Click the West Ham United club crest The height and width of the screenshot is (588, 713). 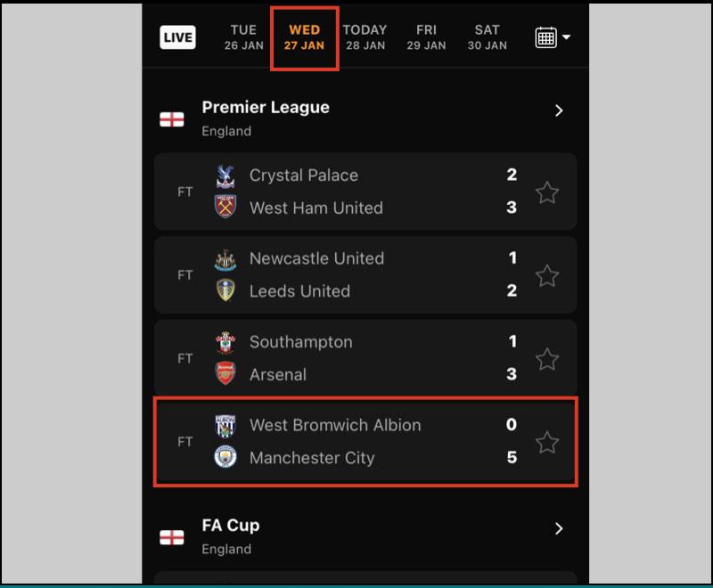click(x=225, y=208)
